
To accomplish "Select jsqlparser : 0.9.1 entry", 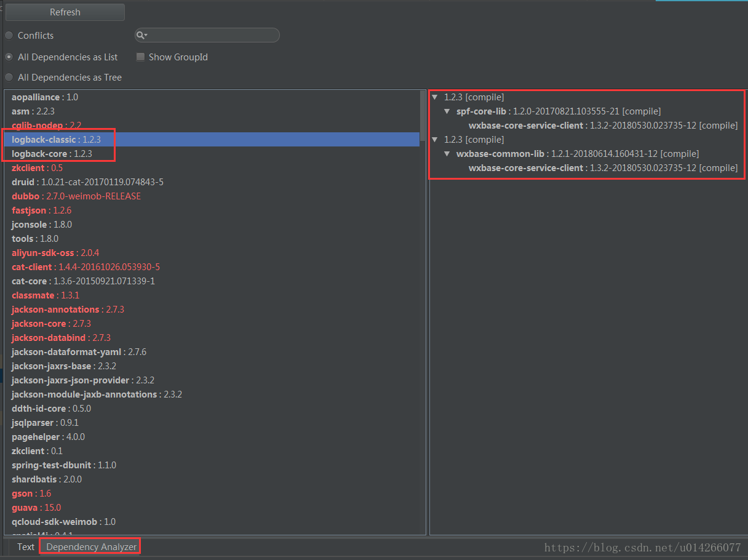I will click(x=45, y=423).
